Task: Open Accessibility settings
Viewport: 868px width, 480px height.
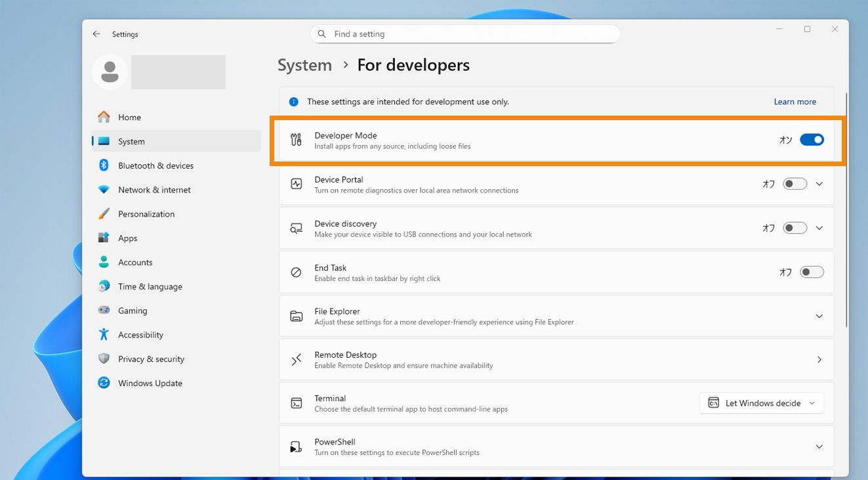Action: point(176,335)
